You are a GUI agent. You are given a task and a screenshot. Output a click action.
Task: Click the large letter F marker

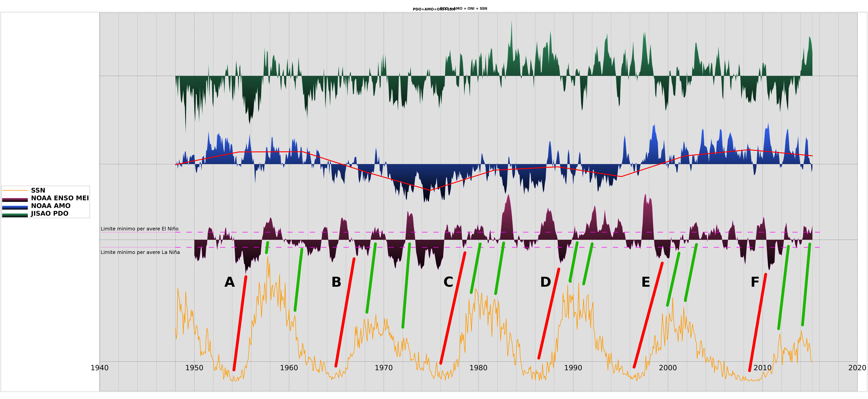coord(755,282)
